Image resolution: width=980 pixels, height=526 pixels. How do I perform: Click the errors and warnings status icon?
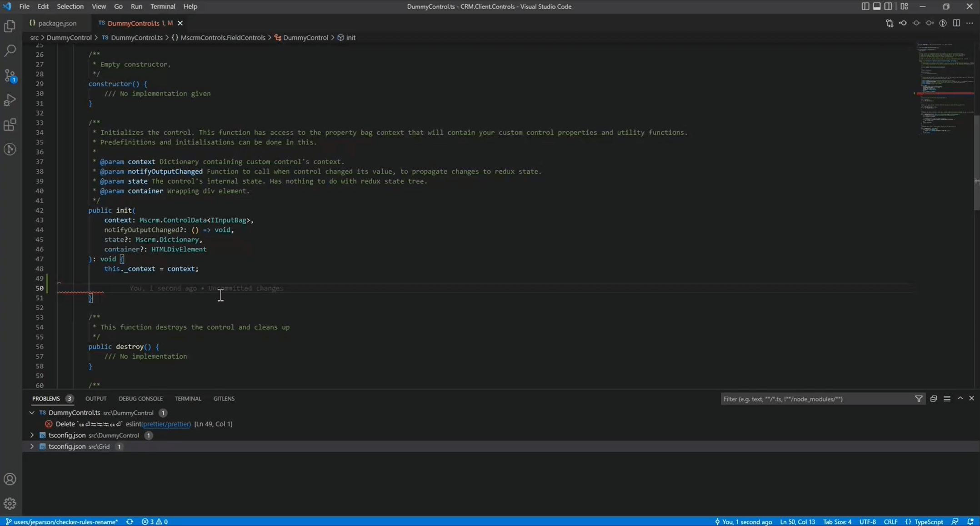(154, 521)
